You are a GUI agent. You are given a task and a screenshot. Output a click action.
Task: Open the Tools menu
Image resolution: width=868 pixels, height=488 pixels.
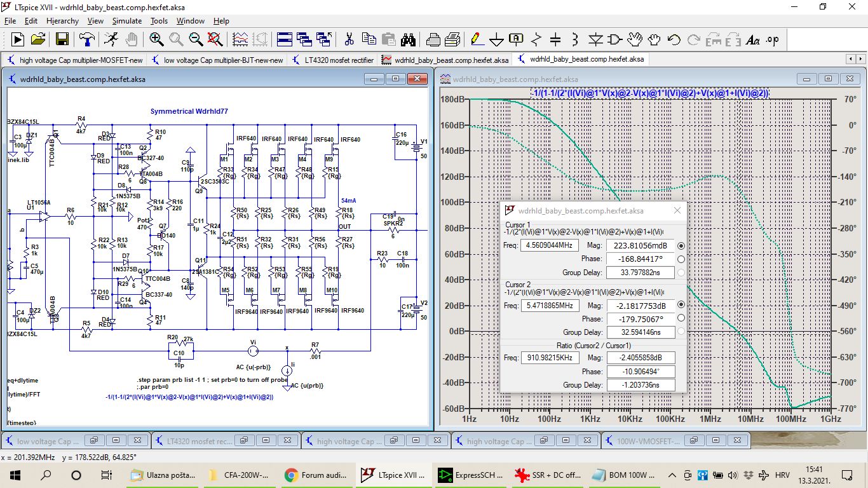[x=159, y=21]
